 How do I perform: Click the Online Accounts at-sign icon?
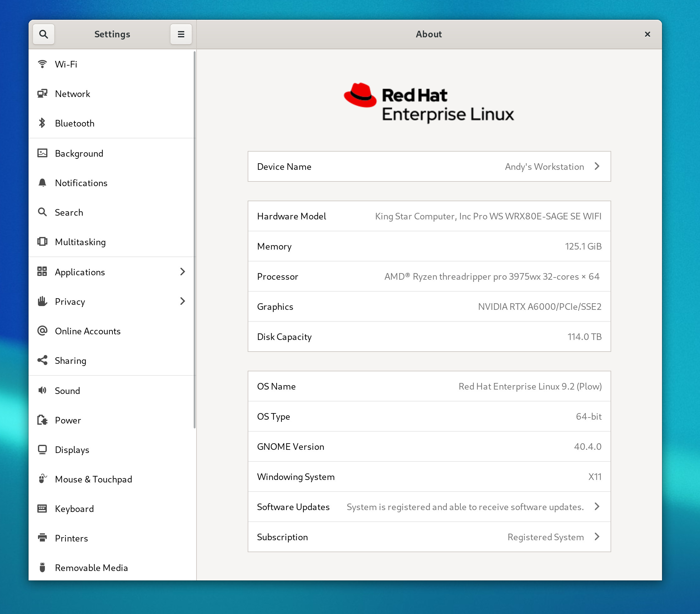tap(42, 331)
